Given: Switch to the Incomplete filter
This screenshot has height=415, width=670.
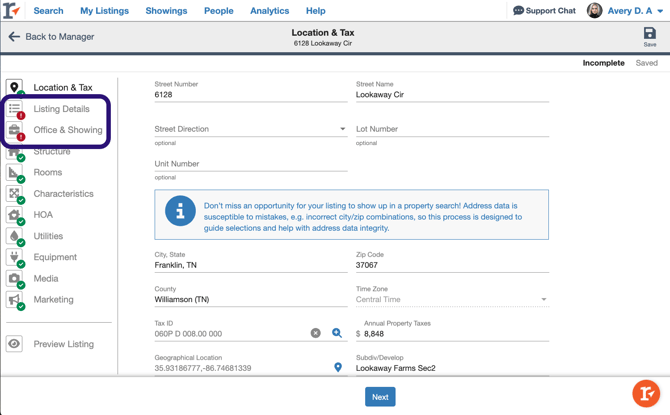Looking at the screenshot, I should 603,63.
